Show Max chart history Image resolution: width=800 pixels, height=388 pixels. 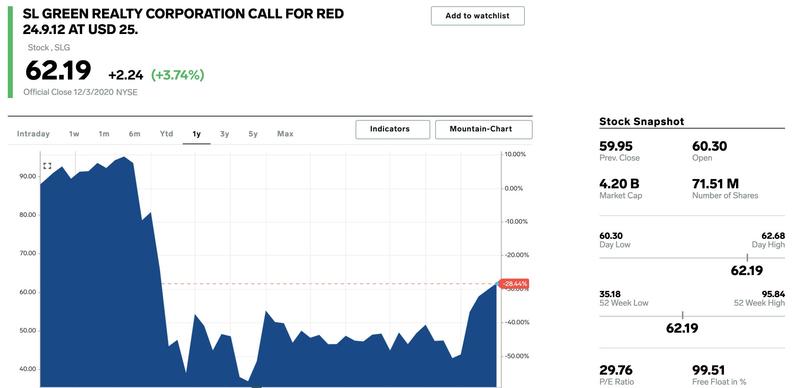(x=285, y=134)
